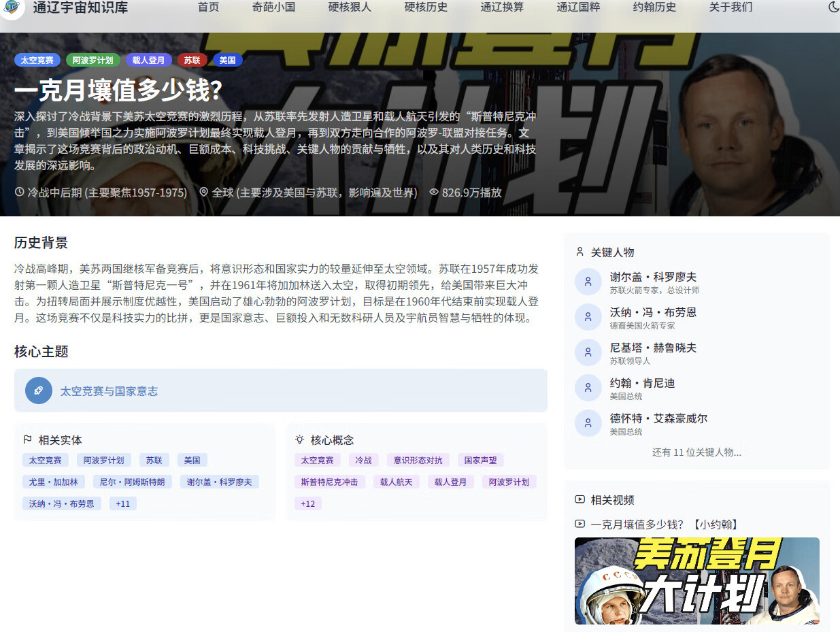
Task: Select the blue 美国 tag above the title
Action: click(x=228, y=60)
